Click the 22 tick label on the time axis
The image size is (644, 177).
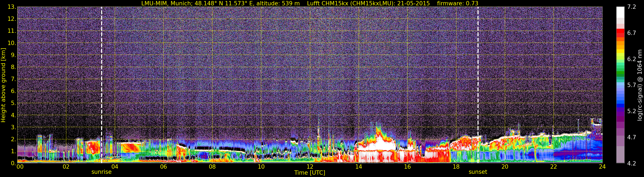[554, 167]
